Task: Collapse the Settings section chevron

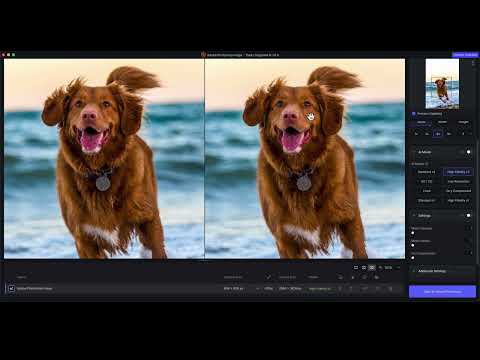Action: (414, 216)
